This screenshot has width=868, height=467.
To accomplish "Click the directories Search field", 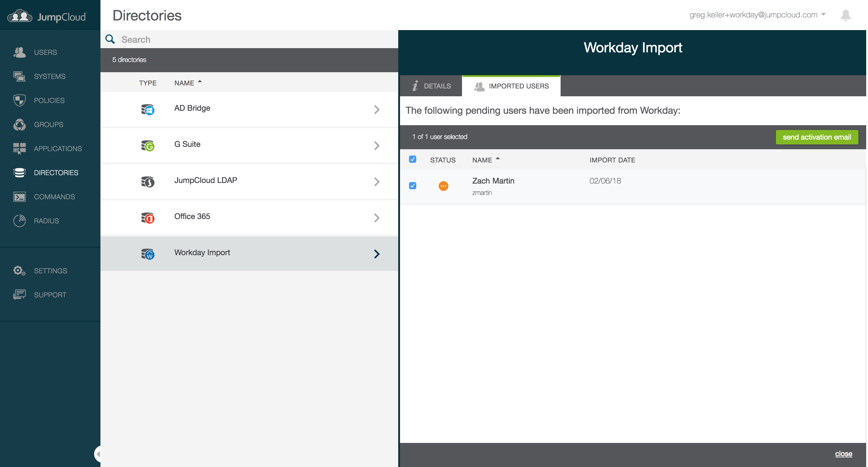I will pos(249,39).
